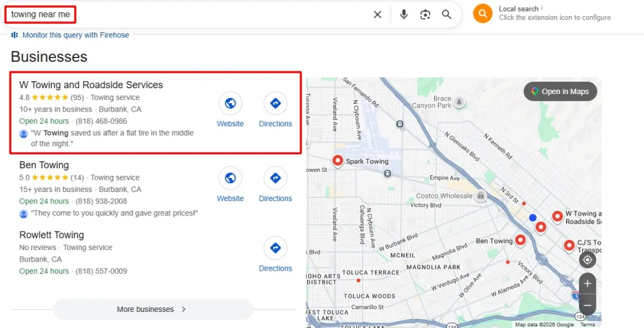Viewport: 644px width, 328px height.
Task: Click the review mentioning a flat tire
Action: (x=112, y=138)
